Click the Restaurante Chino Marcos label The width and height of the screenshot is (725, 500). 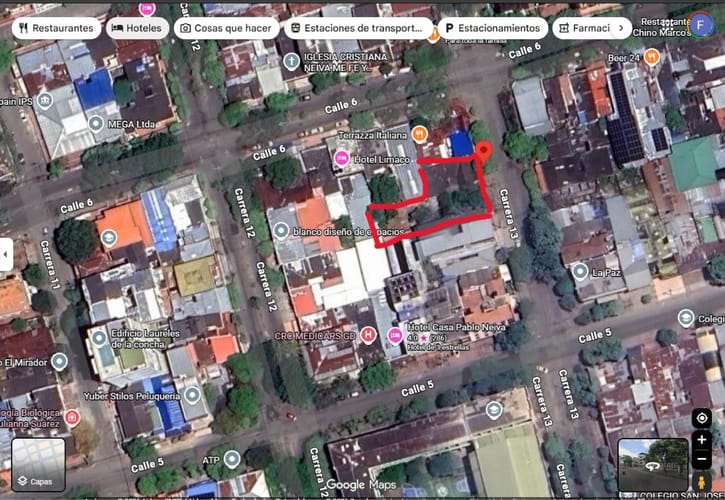pyautogui.click(x=662, y=27)
